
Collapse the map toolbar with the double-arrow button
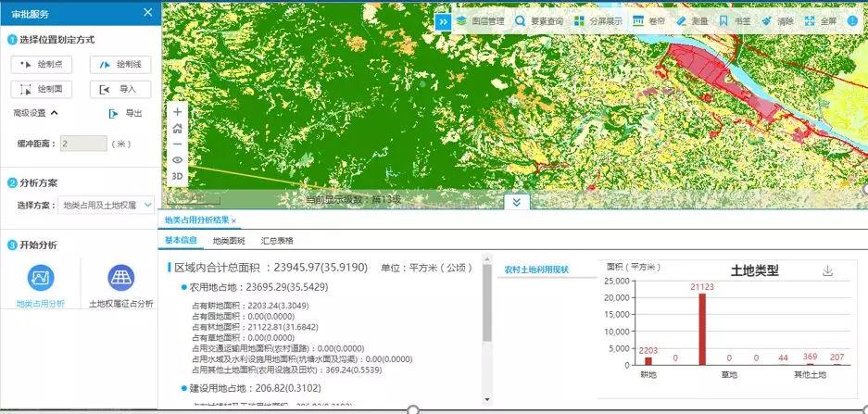[x=443, y=21]
